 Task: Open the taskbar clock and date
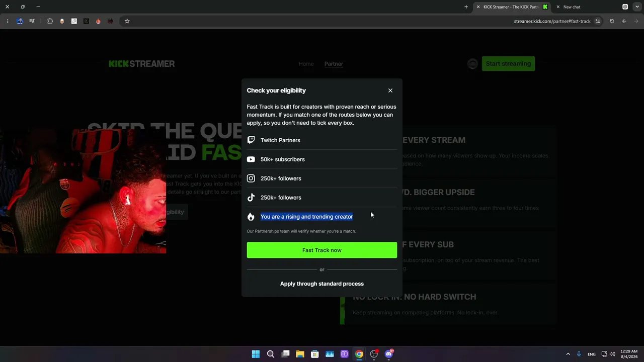[x=629, y=354]
